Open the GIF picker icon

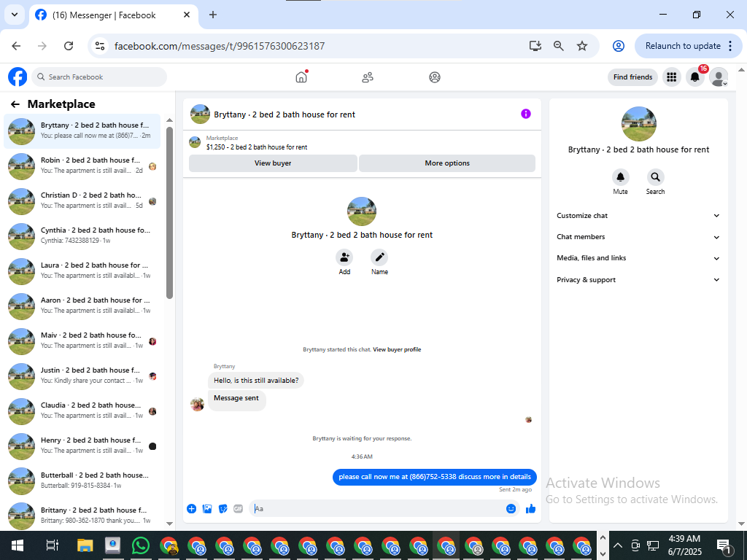pos(239,508)
